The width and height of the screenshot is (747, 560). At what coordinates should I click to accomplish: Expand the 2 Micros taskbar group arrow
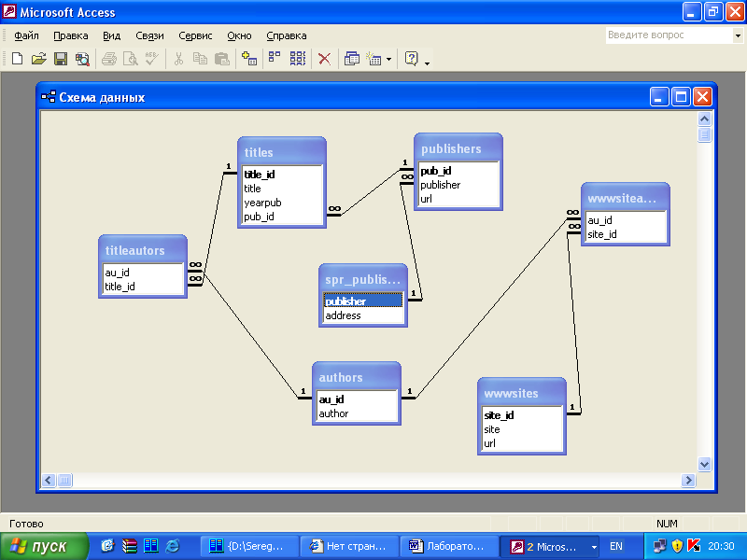(x=594, y=547)
